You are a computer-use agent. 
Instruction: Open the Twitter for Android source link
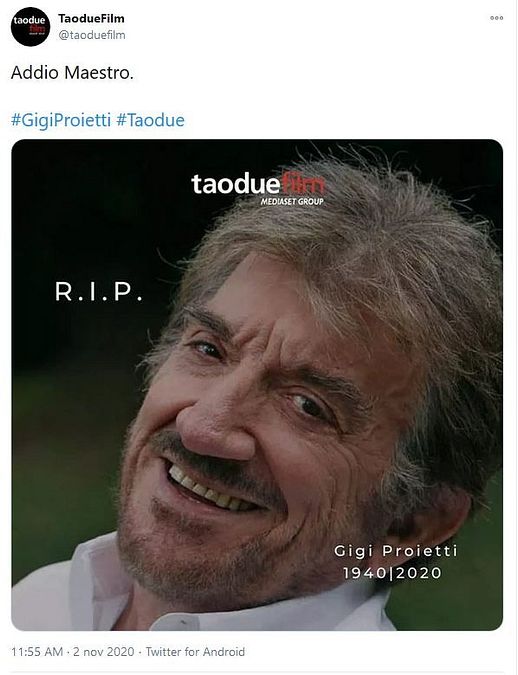pyautogui.click(x=195, y=651)
